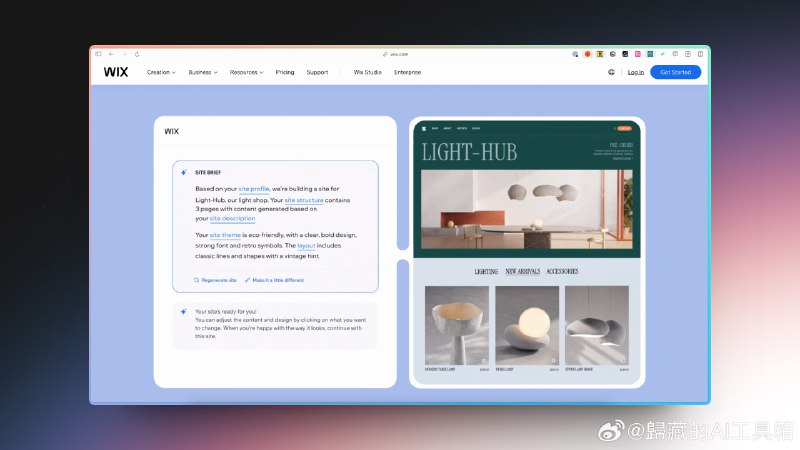Click the Wix logo in the site header
The width and height of the screenshot is (800, 450).
(x=116, y=72)
